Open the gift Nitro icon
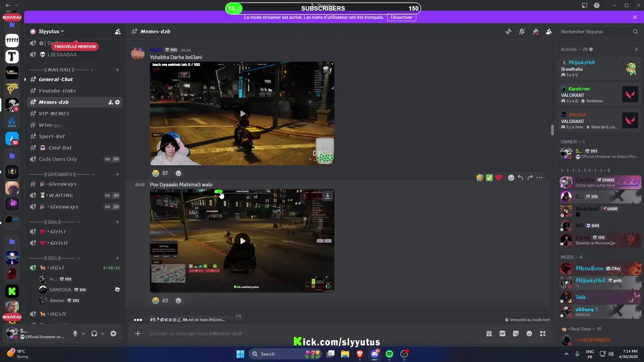Image resolution: width=644 pixels, height=362 pixels. (489, 333)
